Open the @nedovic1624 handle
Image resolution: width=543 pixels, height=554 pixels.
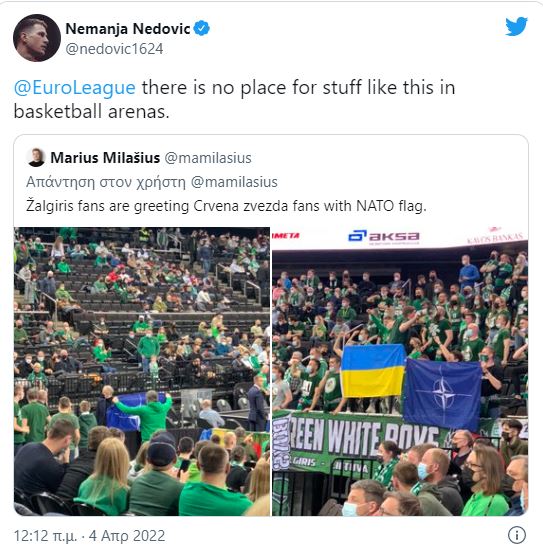[114, 49]
